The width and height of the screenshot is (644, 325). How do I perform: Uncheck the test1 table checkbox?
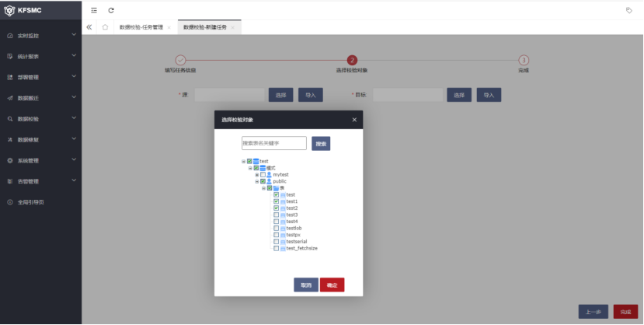point(276,201)
